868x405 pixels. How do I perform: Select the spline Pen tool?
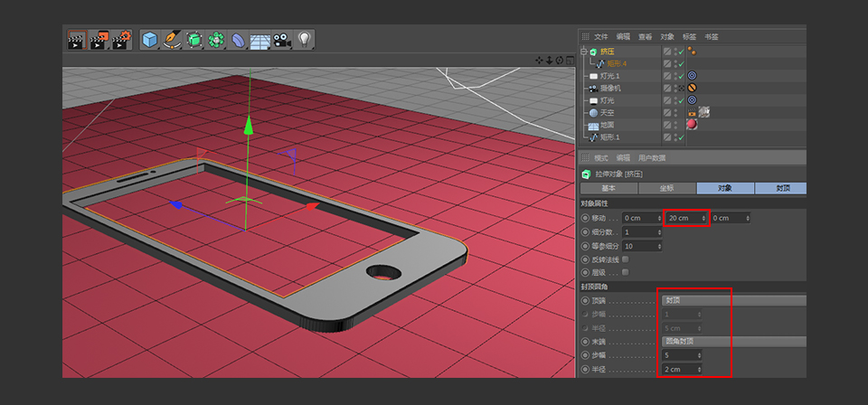[173, 40]
